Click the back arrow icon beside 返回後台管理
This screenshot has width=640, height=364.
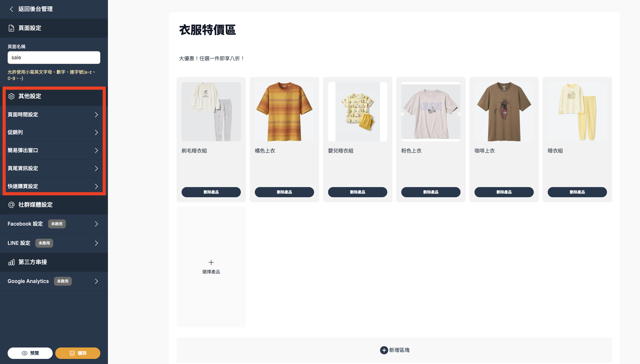(x=11, y=9)
